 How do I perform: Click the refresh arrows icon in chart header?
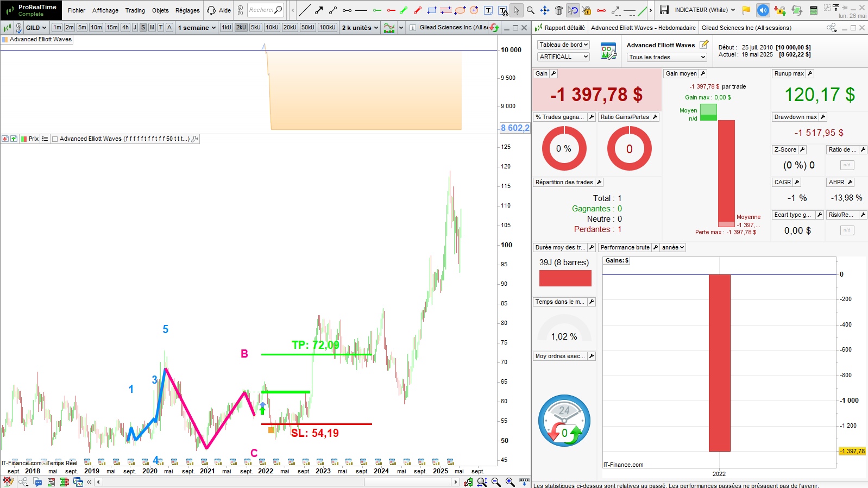point(494,28)
